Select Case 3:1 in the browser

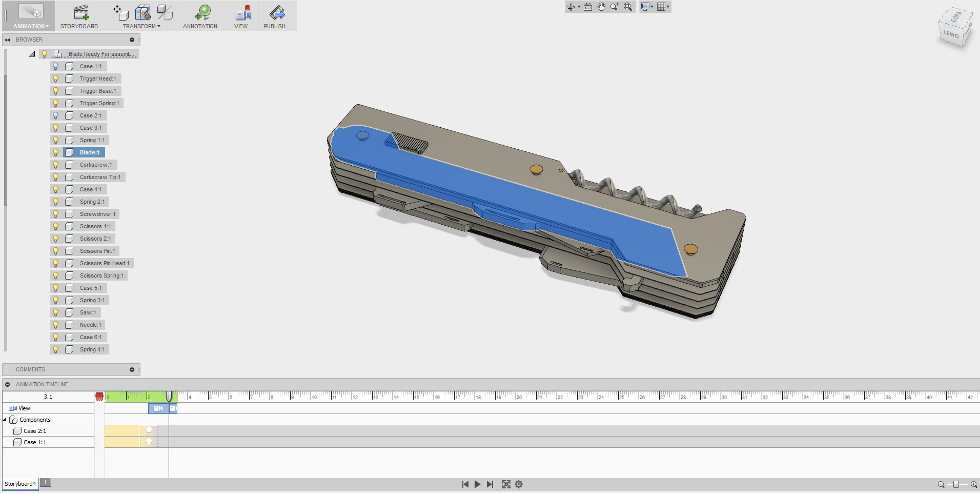[x=91, y=128]
